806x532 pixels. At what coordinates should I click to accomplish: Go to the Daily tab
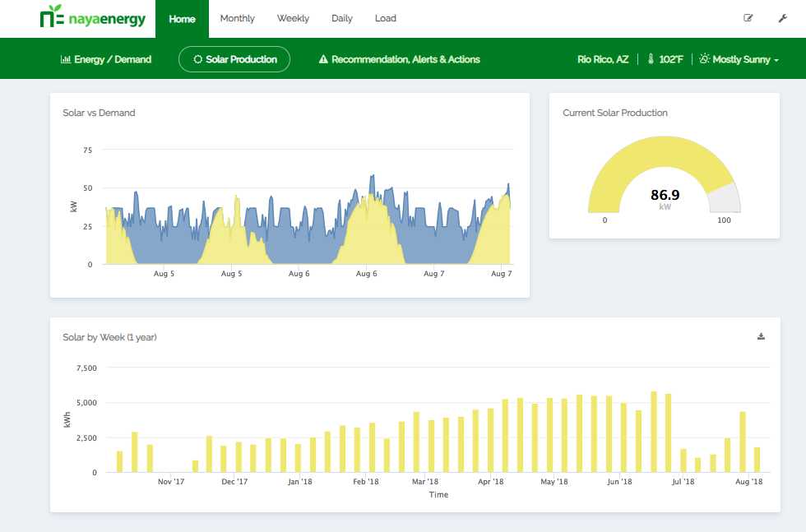(x=342, y=18)
